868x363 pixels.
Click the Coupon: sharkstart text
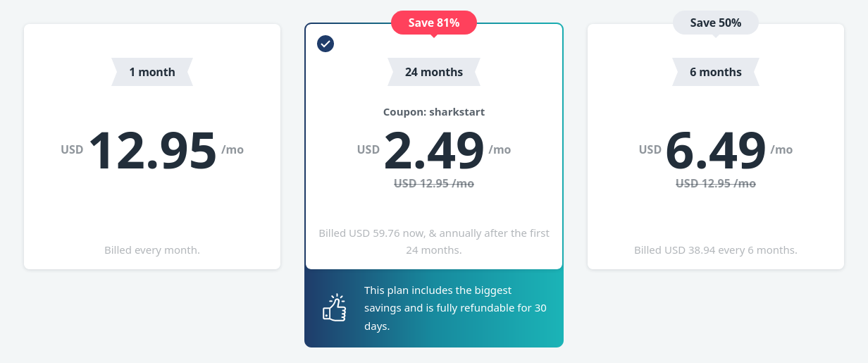pos(434,112)
